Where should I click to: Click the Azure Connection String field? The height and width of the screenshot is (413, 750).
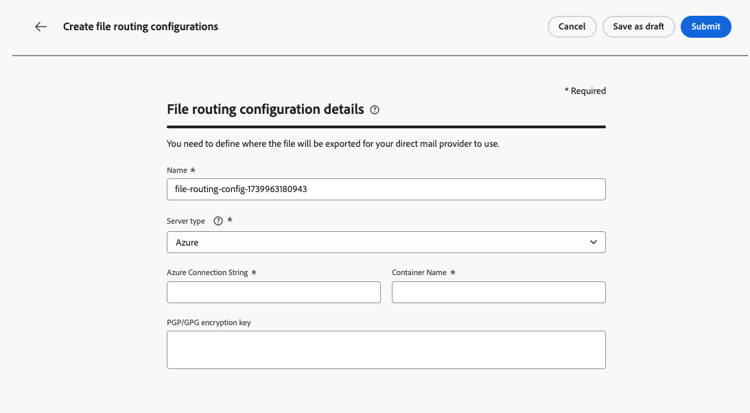point(273,292)
